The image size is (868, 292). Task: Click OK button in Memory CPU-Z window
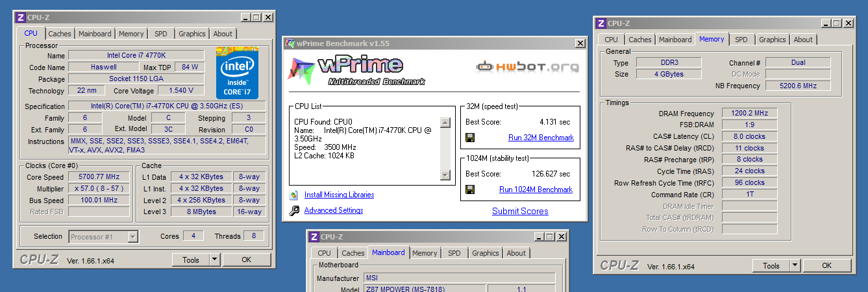coord(826,265)
